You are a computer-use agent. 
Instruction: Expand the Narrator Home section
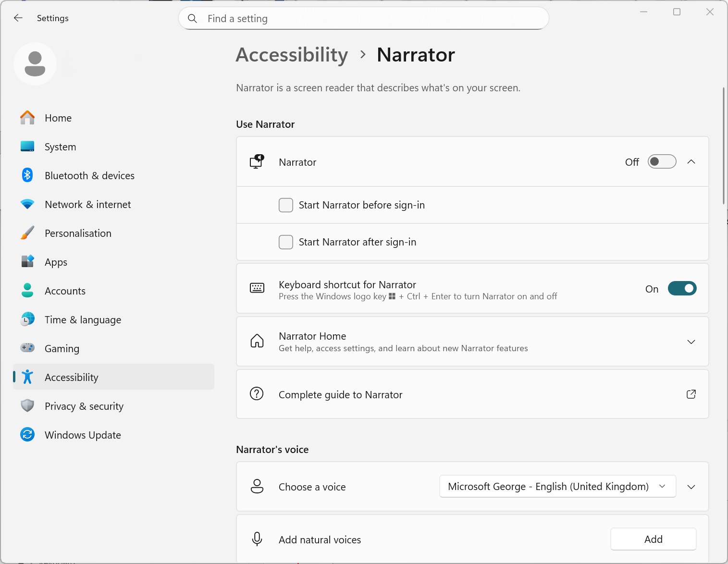[691, 342]
